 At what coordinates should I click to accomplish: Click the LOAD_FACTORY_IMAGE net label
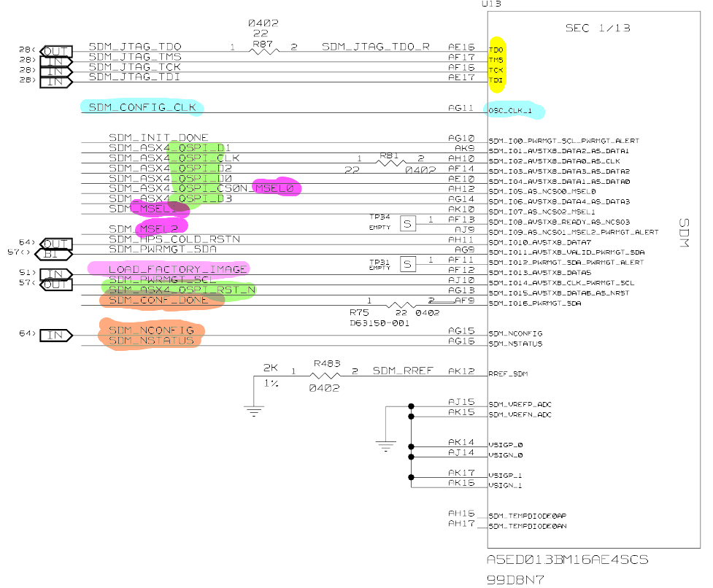click(x=177, y=269)
